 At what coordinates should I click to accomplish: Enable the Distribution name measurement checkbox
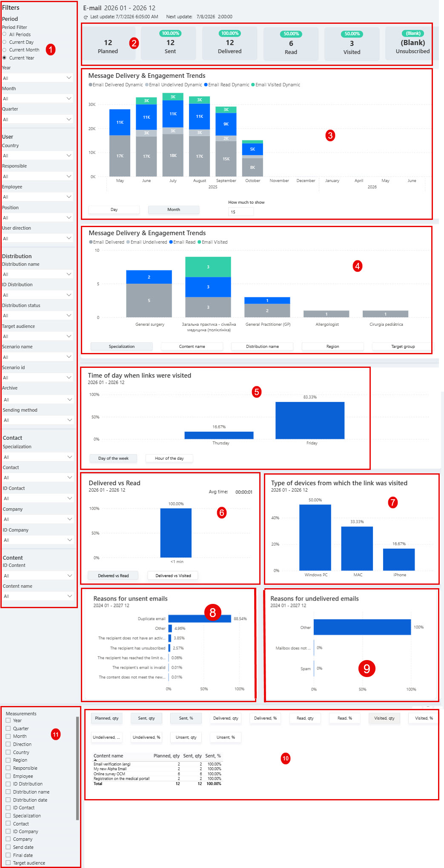click(x=8, y=792)
